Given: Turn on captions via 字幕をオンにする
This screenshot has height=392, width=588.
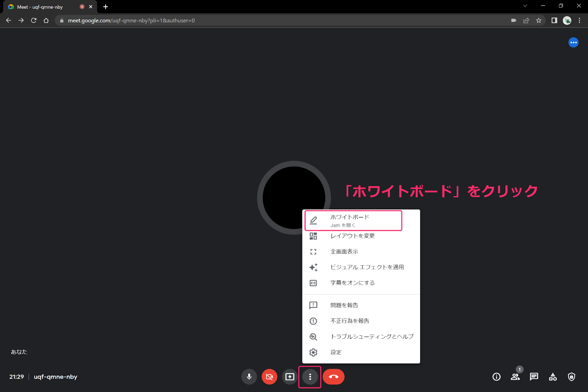Looking at the screenshot, I should click(352, 283).
